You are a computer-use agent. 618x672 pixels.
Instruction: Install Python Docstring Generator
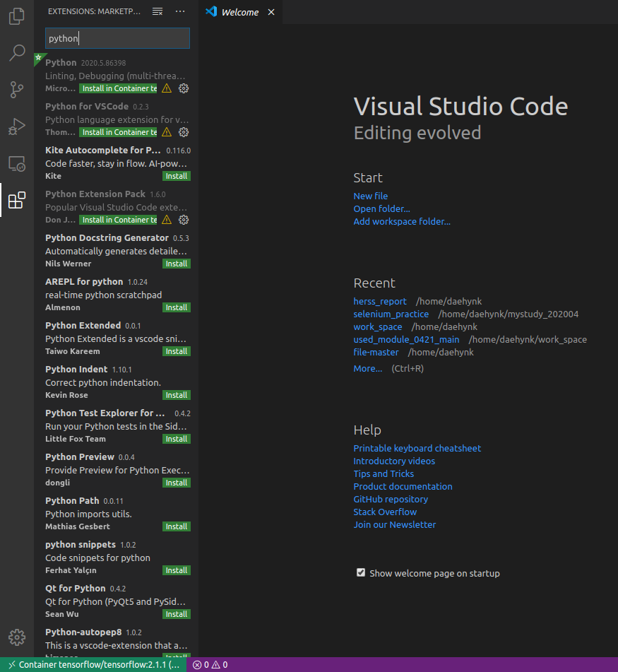177,264
